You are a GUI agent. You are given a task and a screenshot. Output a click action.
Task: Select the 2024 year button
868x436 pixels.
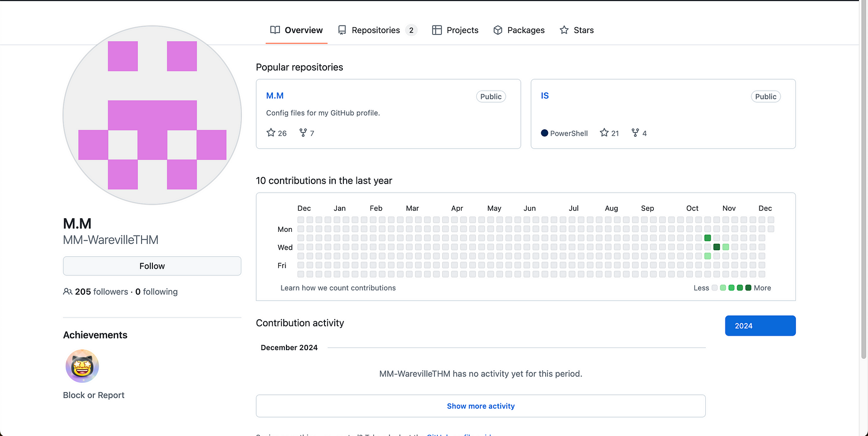point(760,326)
